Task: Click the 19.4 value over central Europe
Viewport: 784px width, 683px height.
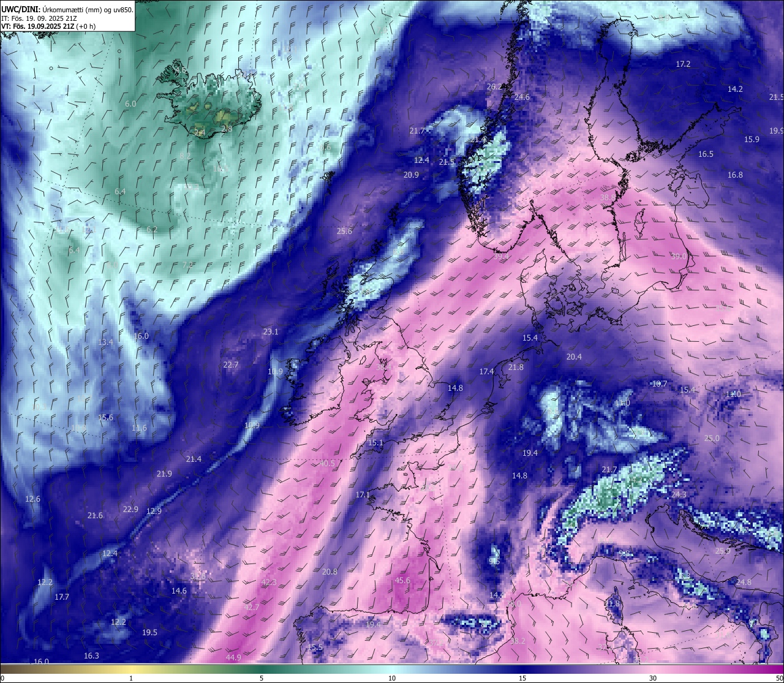Action: (530, 453)
